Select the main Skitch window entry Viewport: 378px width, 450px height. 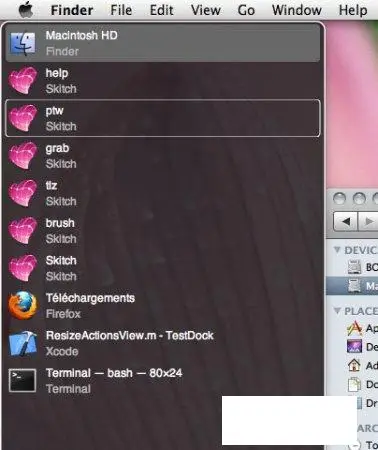click(x=163, y=268)
